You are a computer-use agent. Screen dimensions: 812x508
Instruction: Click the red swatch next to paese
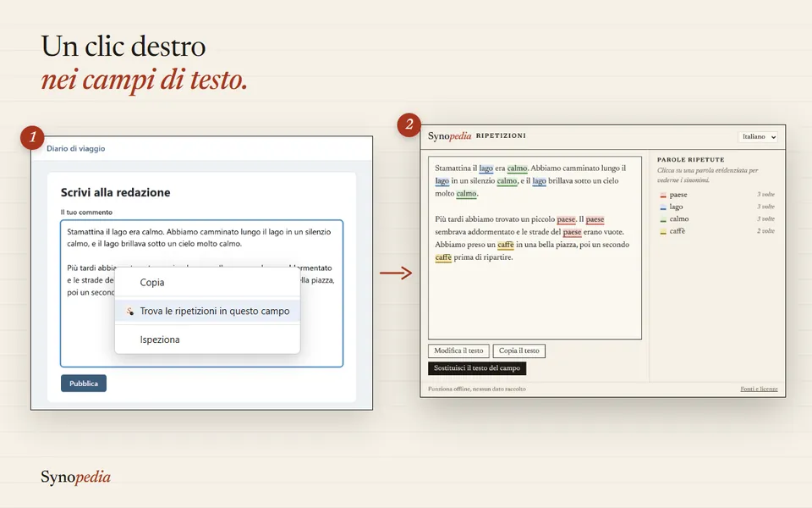[663, 196]
